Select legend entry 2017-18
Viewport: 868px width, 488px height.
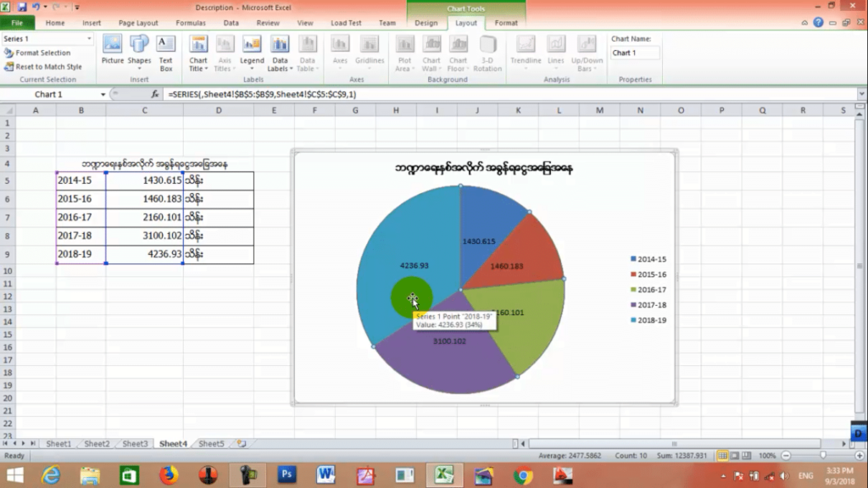(648, 305)
